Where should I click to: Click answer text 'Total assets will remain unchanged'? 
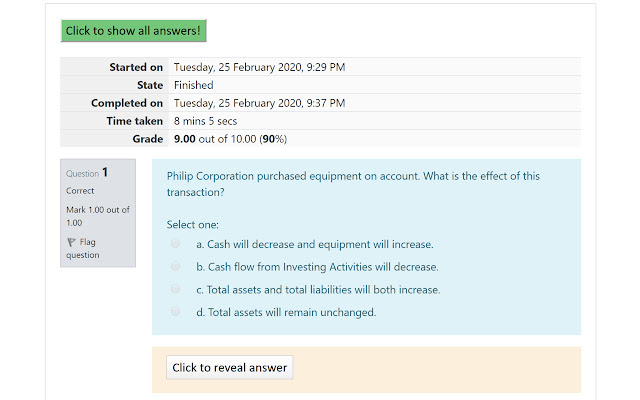[292, 313]
